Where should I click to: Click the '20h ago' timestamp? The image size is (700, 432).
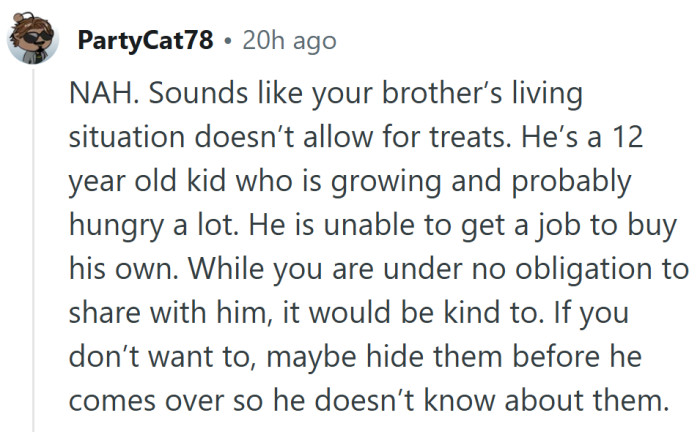[289, 42]
